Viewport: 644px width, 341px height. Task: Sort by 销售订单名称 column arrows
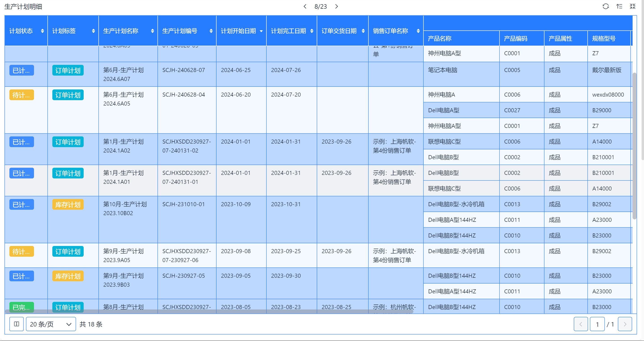(418, 31)
